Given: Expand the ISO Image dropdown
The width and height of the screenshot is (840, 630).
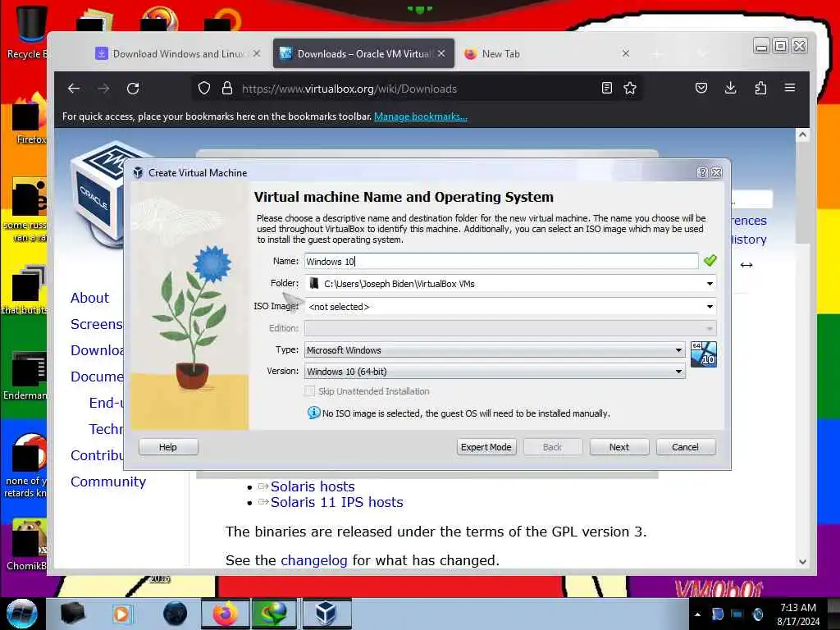Looking at the screenshot, I should [710, 307].
